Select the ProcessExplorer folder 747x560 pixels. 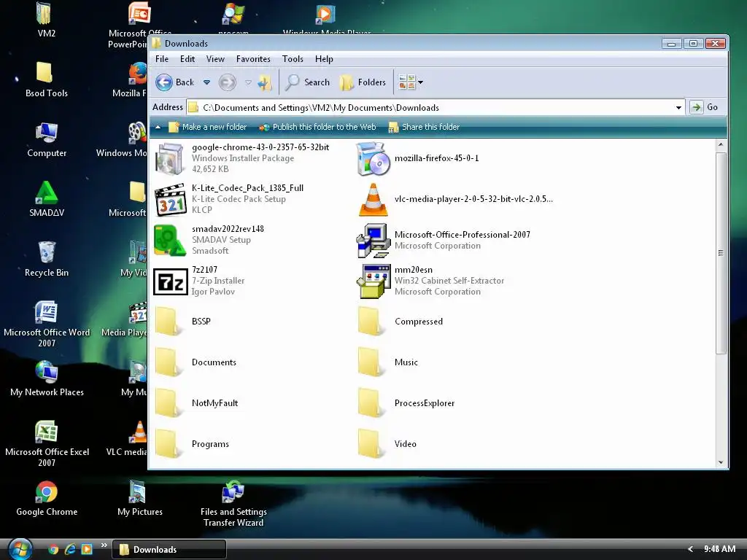tap(406, 403)
